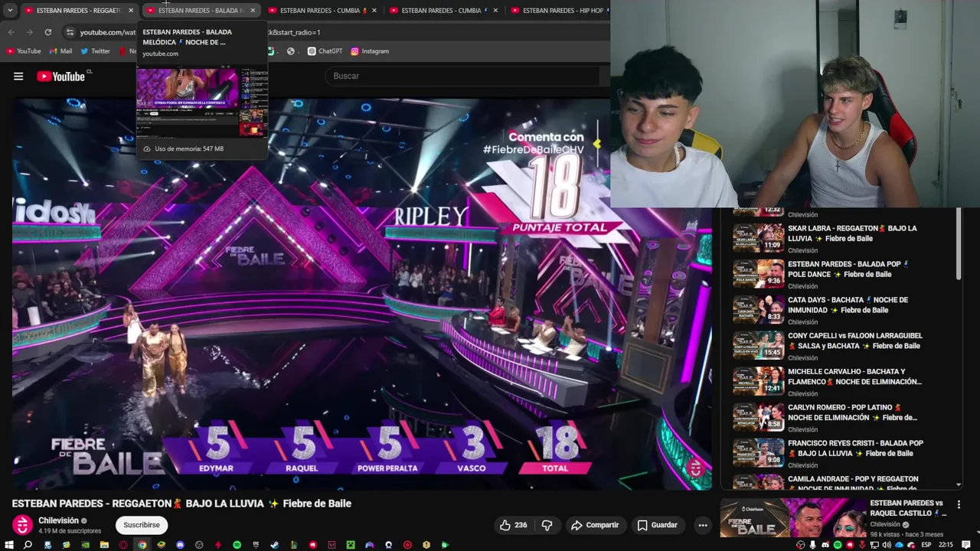
Task: Open Steam from the taskbar
Action: coord(274,544)
